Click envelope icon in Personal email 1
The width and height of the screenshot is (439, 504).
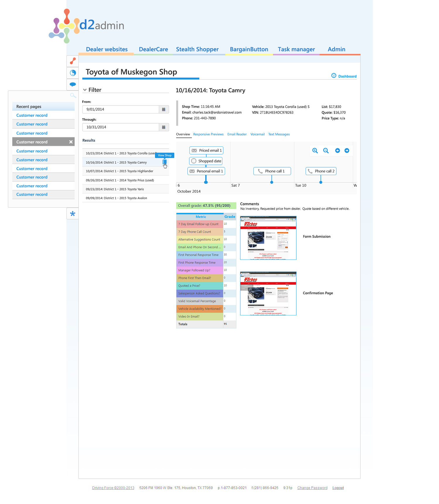pyautogui.click(x=192, y=171)
